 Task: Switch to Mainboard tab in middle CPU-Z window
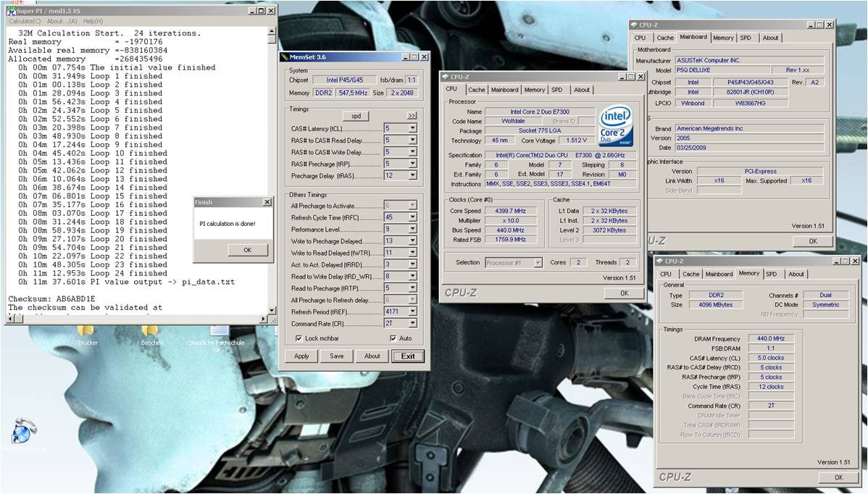coord(505,90)
